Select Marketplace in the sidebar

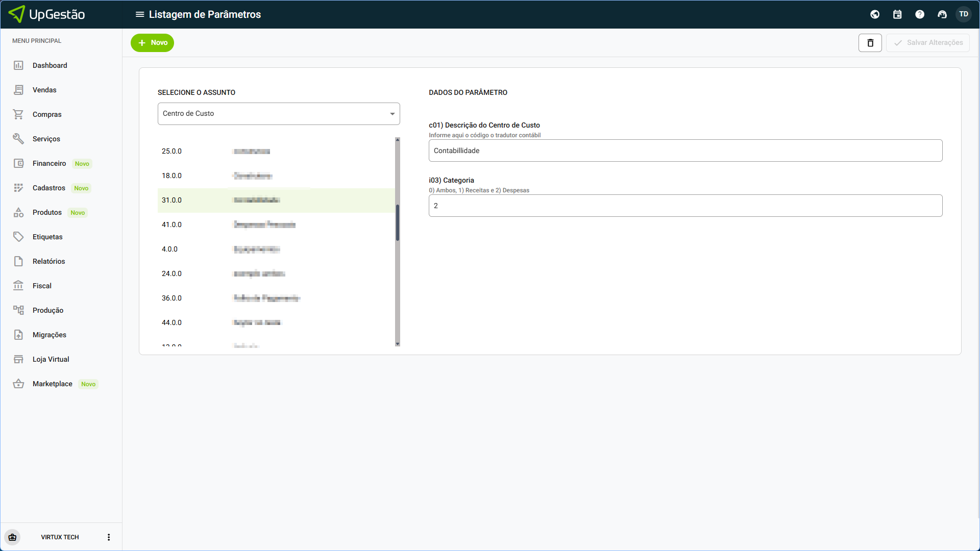(53, 384)
